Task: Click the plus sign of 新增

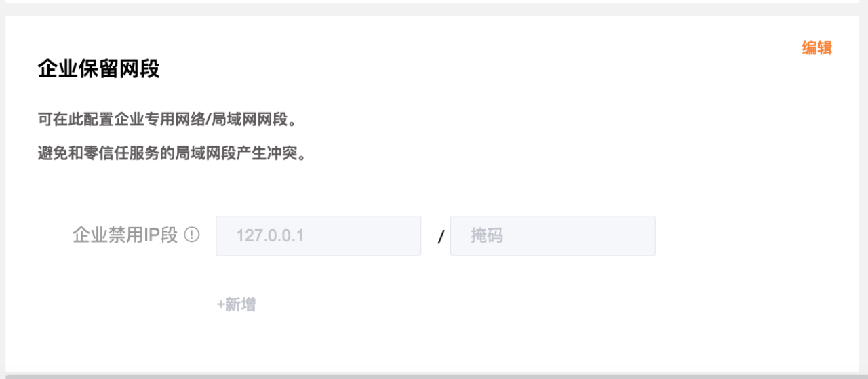Action: (220, 305)
